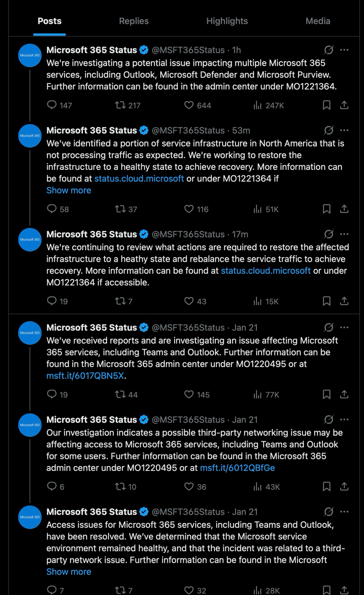The image size is (364, 595).
Task: Open more options menu on 17m-old post
Action: click(x=344, y=234)
